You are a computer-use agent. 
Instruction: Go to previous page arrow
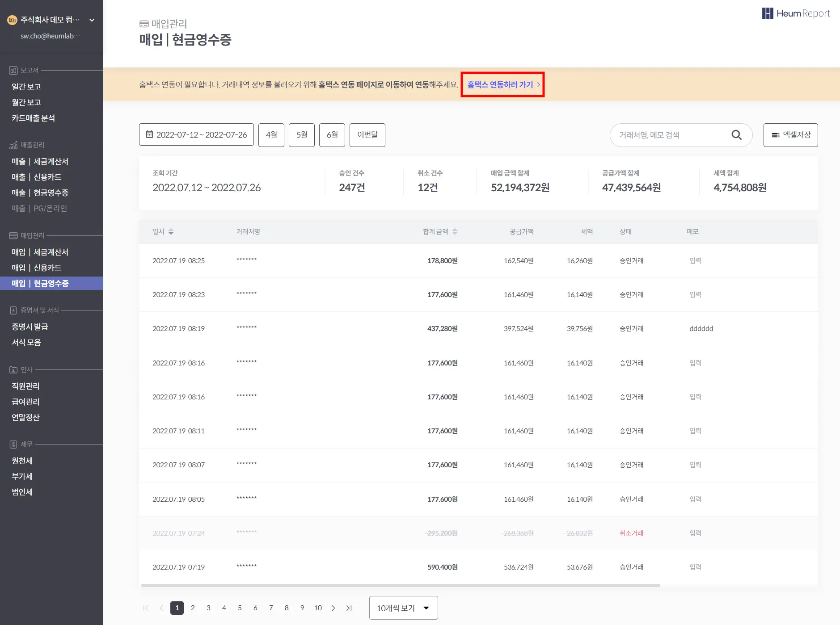pyautogui.click(x=161, y=608)
